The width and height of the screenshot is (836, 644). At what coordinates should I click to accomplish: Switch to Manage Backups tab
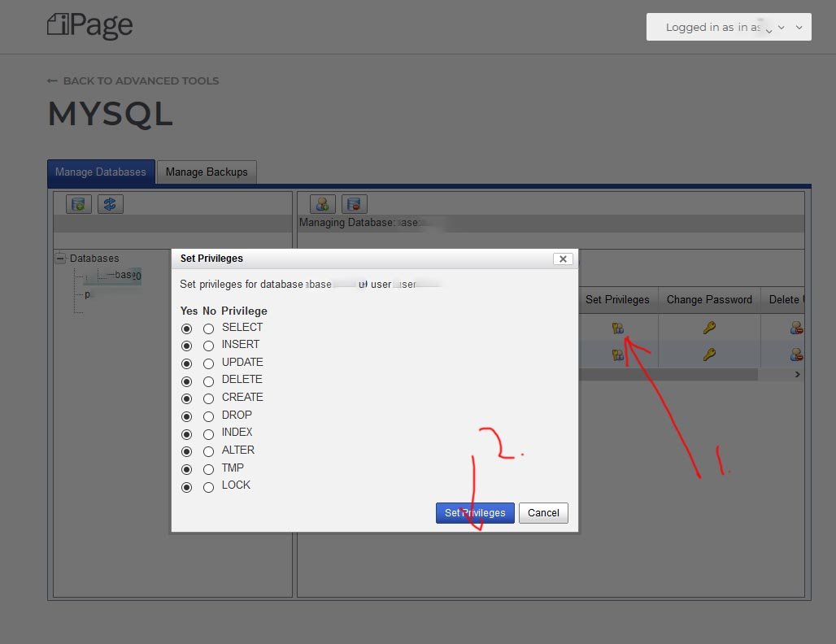click(x=207, y=172)
